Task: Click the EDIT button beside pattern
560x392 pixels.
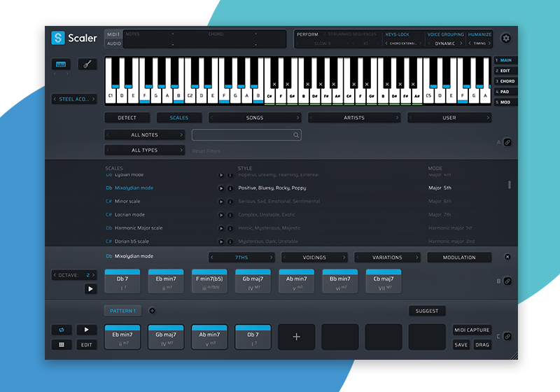Action: tap(86, 345)
